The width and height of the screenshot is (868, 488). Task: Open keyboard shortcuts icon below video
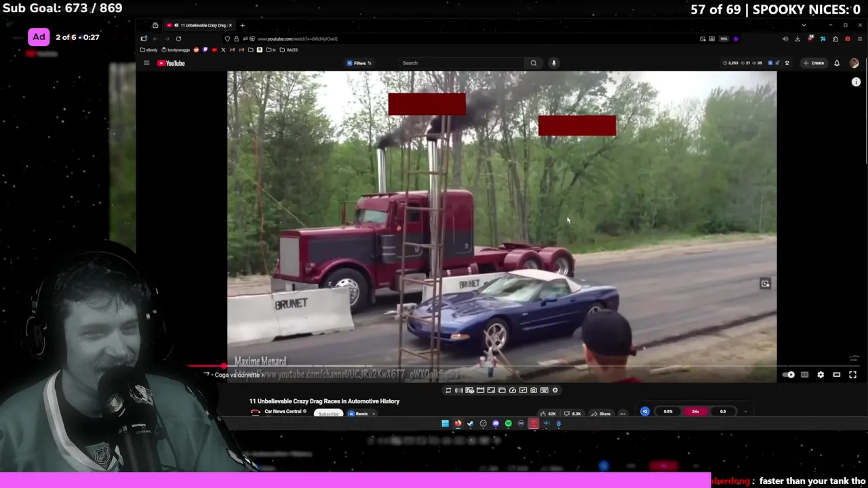[x=544, y=390]
